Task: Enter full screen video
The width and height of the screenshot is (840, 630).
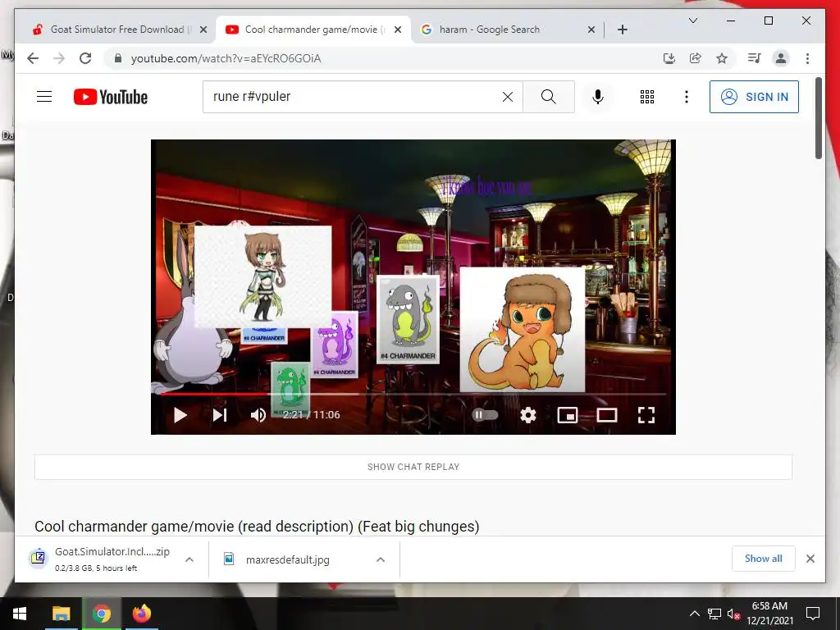Action: point(646,414)
